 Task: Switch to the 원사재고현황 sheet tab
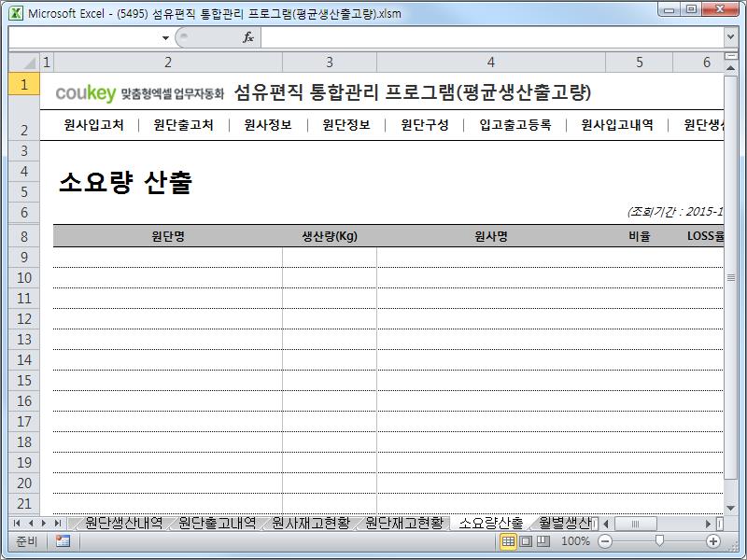coord(310,523)
